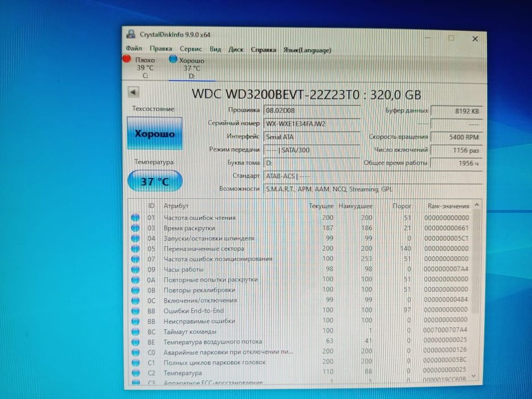The width and height of the screenshot is (532, 399).
Task: Click the 37 °C temperature button
Action: [155, 181]
